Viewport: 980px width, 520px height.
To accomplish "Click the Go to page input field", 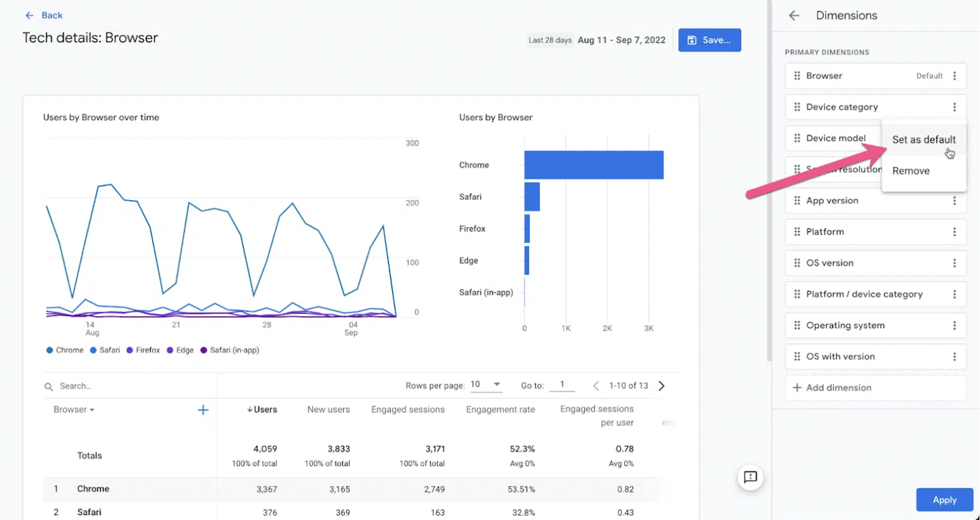I will pos(562,385).
